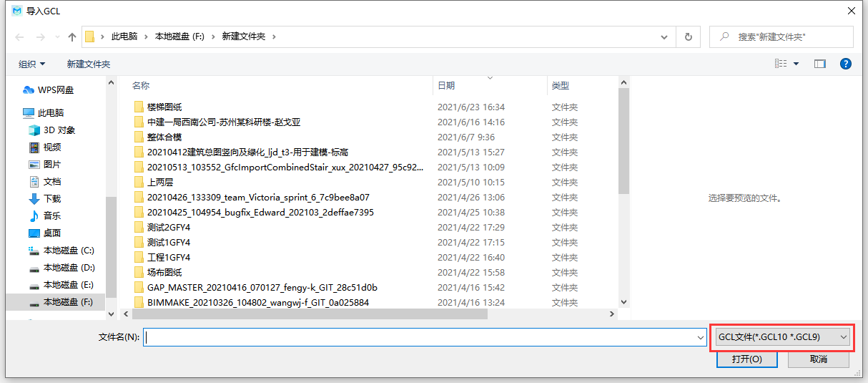868x383 pixels.
Task: Select the 测试1GFY4 folder
Action: tap(169, 243)
